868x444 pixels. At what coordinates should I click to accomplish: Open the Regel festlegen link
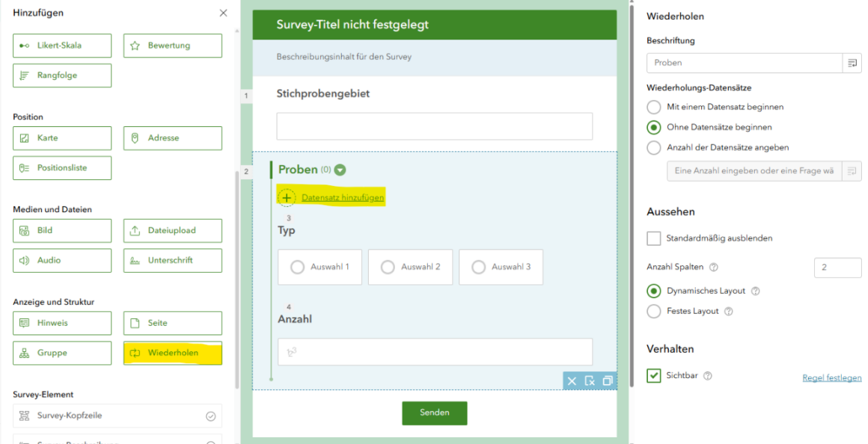tap(832, 377)
